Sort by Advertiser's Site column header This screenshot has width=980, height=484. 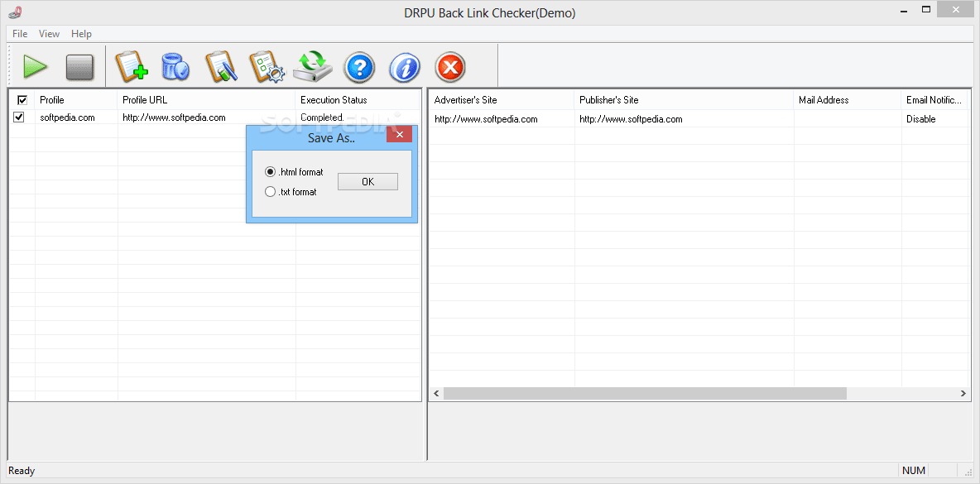[x=502, y=100]
